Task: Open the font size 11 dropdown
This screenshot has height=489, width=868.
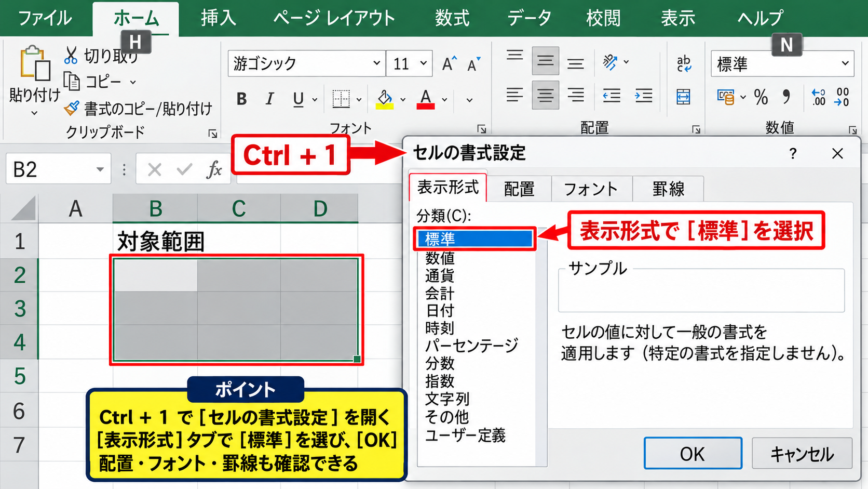Action: tap(424, 63)
